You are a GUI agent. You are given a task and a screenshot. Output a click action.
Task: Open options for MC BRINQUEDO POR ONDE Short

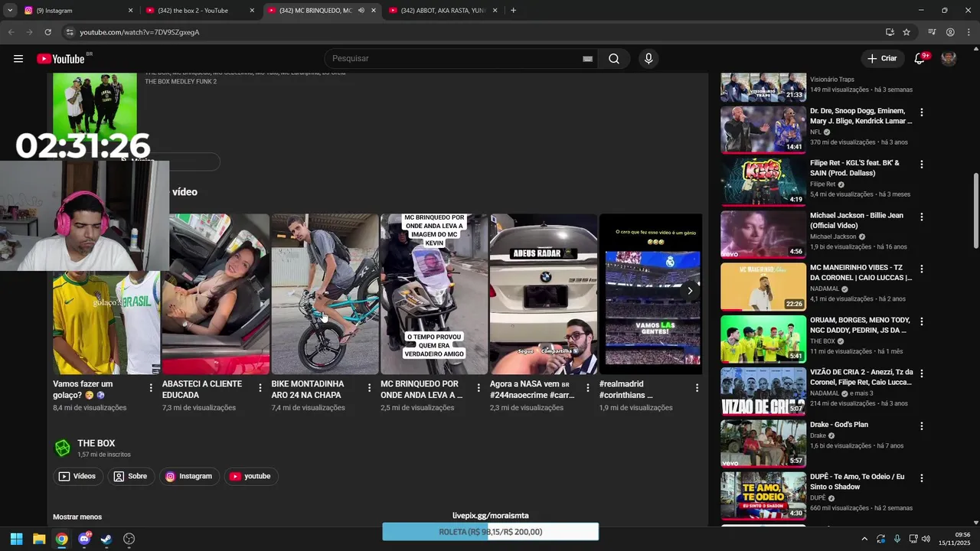479,389
